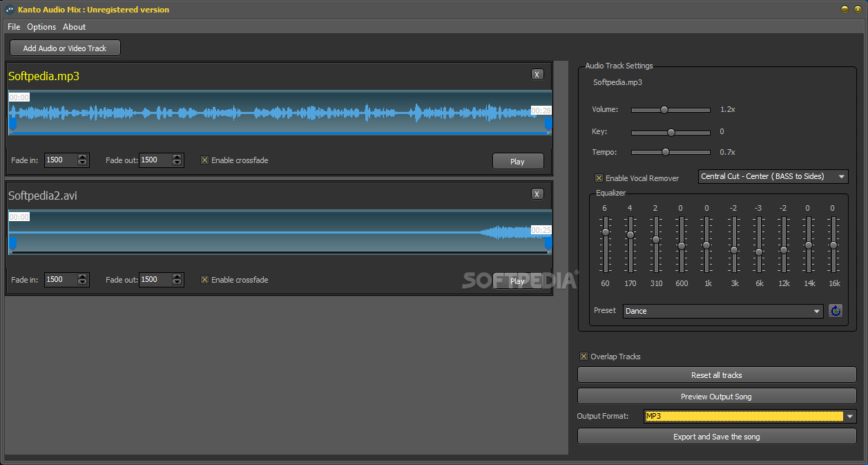Click the Softpedia.mp3 waveform
The image size is (868, 465).
pos(280,112)
